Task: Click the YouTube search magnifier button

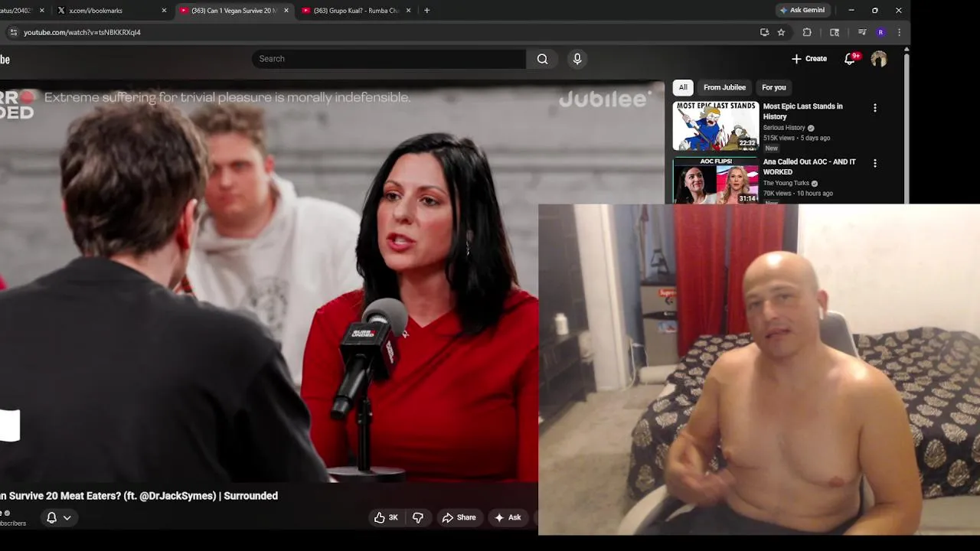Action: (x=542, y=59)
